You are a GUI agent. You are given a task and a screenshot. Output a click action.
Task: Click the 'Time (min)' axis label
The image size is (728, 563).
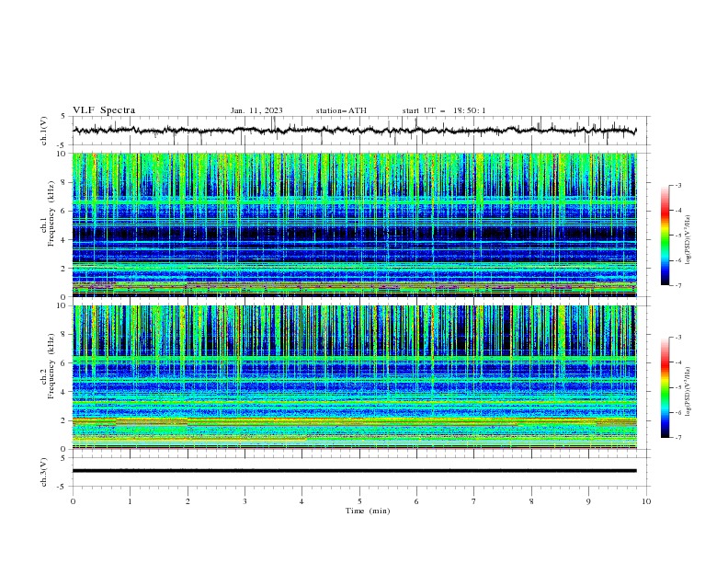coord(368,511)
